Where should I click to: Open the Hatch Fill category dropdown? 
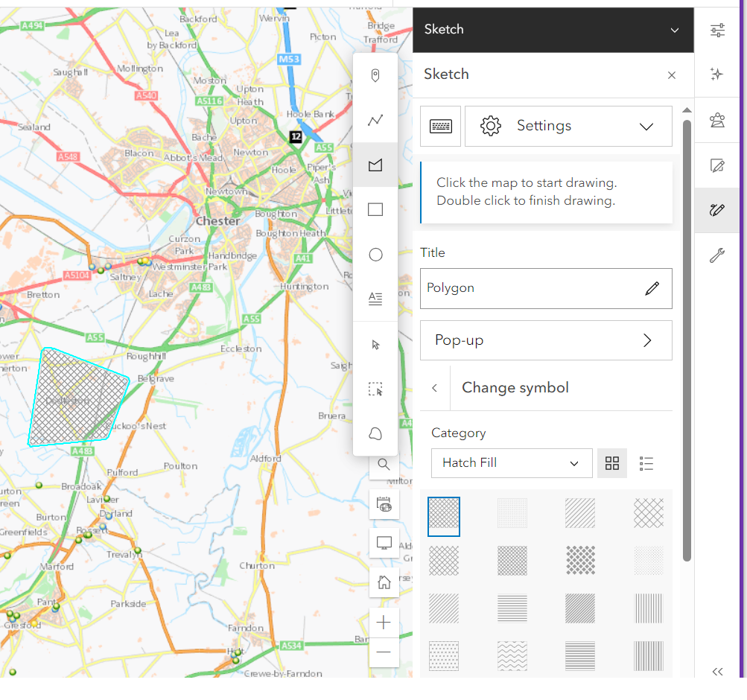512,462
